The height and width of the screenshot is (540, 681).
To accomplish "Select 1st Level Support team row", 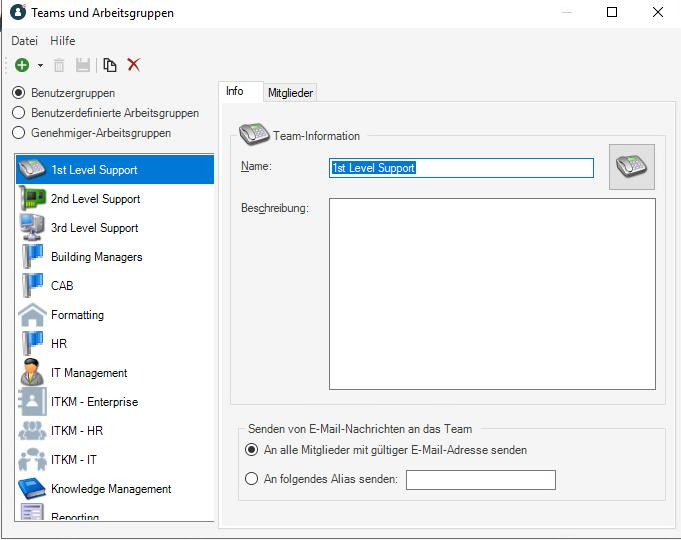I will pos(115,169).
